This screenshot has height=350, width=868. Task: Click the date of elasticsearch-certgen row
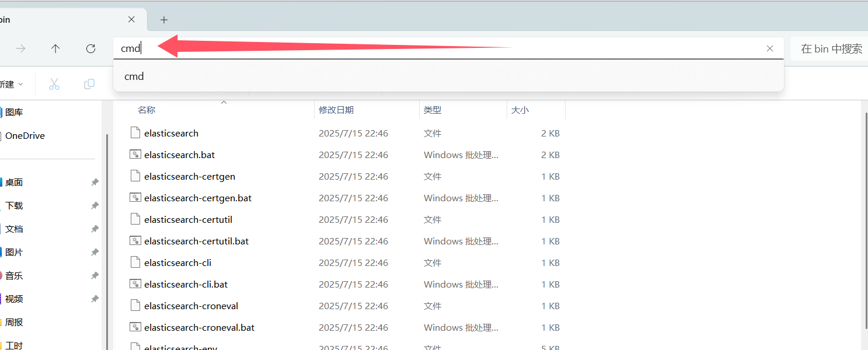coord(353,177)
